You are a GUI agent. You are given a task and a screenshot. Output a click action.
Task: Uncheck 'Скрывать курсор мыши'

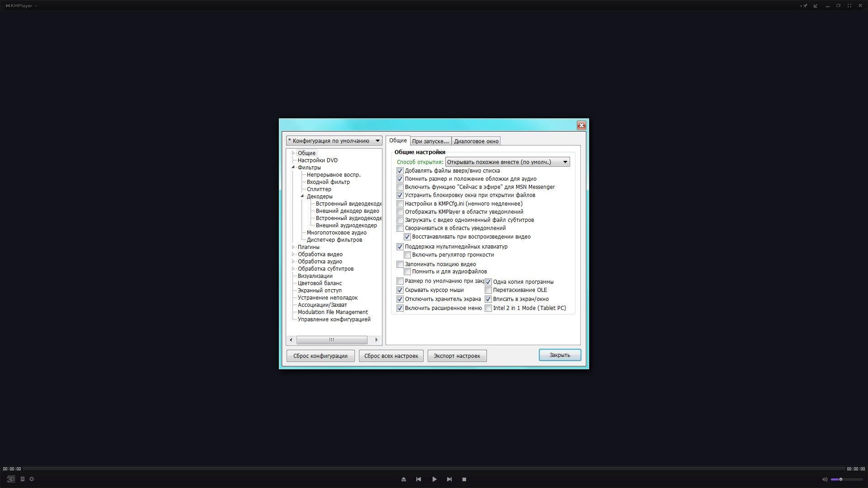click(x=400, y=290)
